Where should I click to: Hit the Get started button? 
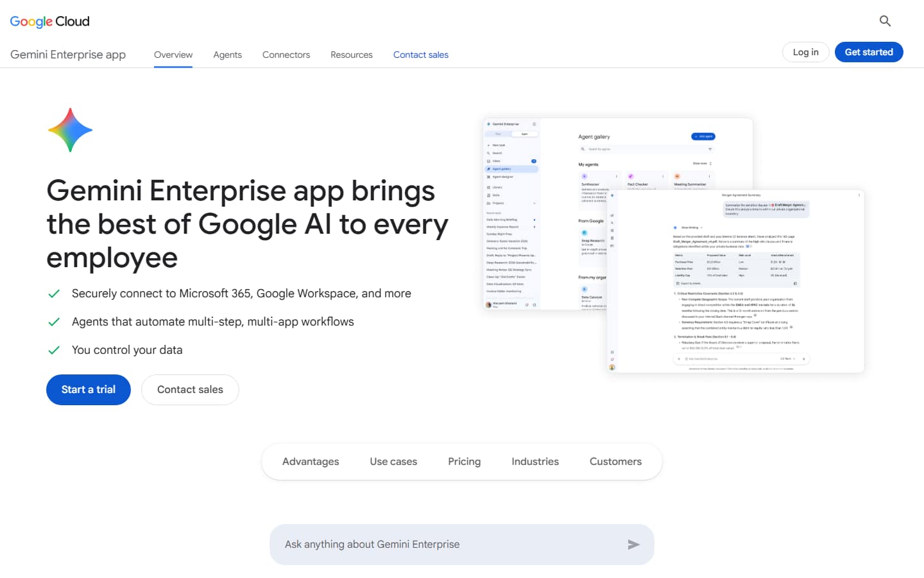point(869,52)
